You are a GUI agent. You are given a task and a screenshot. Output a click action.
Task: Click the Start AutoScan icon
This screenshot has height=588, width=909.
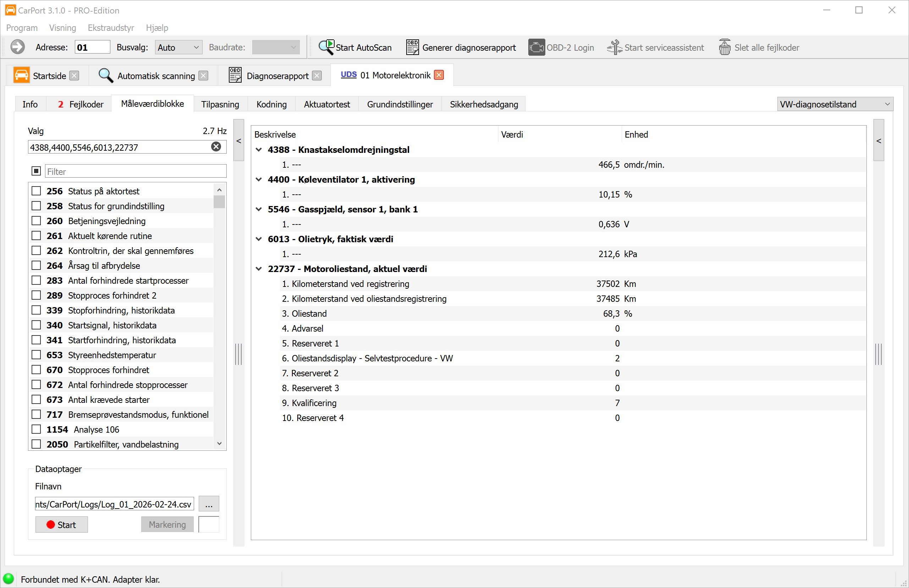coord(326,48)
